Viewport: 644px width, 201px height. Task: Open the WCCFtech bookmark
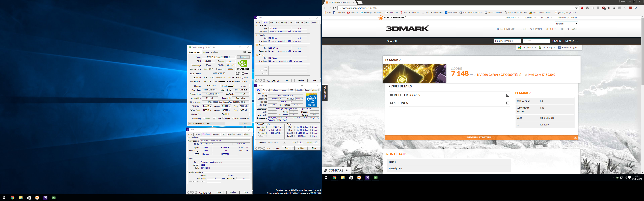pos(451,13)
